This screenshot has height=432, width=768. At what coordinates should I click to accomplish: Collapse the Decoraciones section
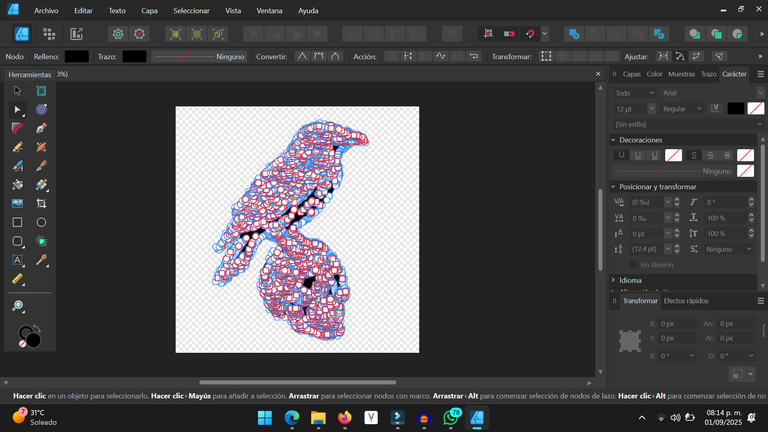pyautogui.click(x=613, y=140)
